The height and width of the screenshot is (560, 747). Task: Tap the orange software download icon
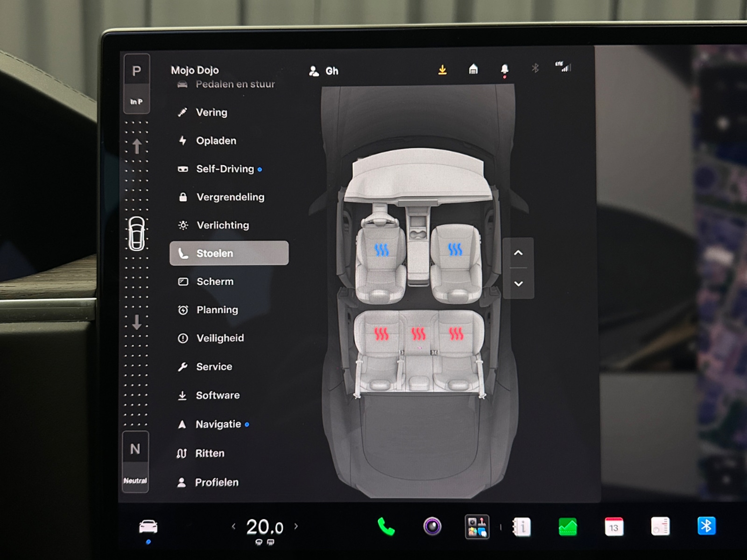coord(442,70)
